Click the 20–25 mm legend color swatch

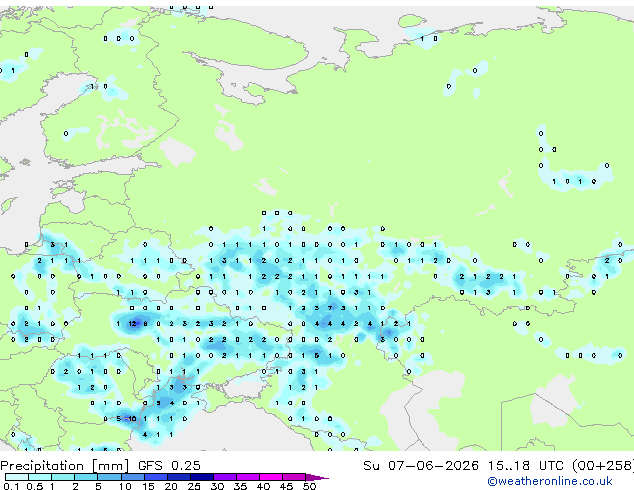(178, 477)
